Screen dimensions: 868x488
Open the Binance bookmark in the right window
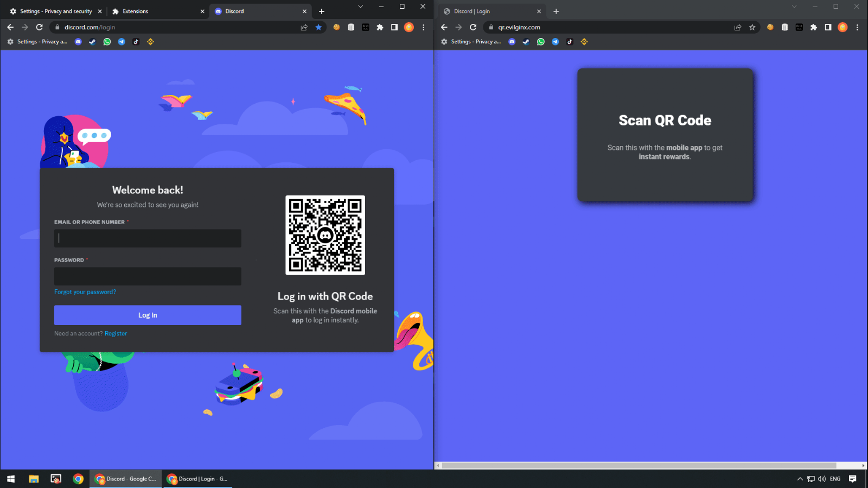coord(584,42)
